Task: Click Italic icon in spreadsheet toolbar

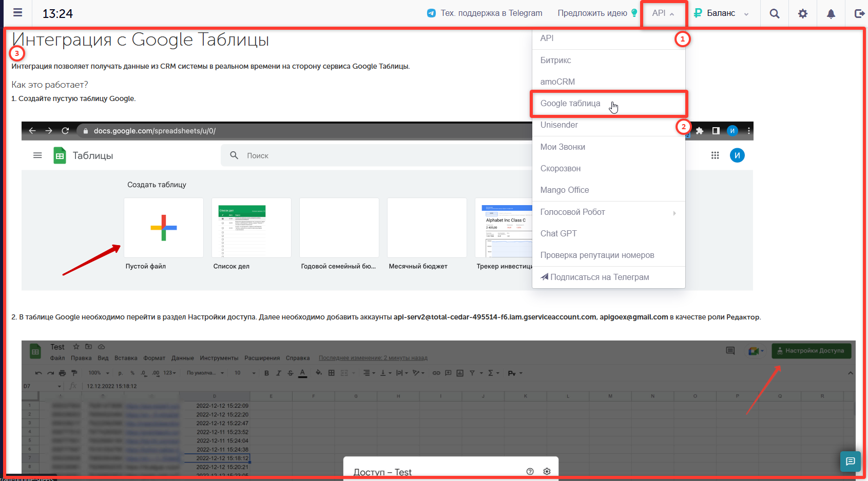Action: click(x=279, y=373)
